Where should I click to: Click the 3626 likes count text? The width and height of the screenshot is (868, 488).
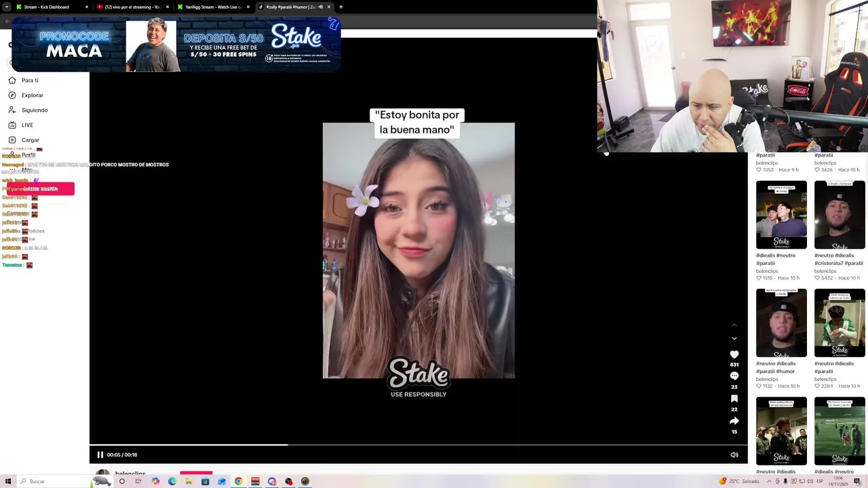coord(827,169)
